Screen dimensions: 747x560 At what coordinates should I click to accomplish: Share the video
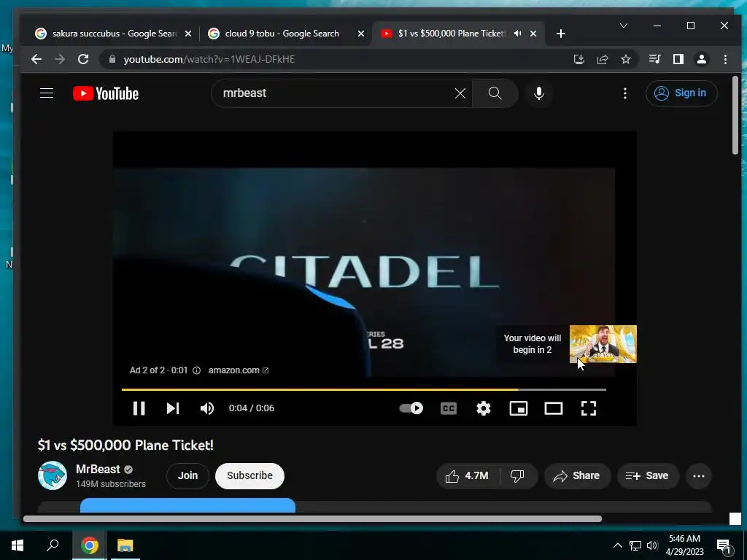[x=577, y=475]
